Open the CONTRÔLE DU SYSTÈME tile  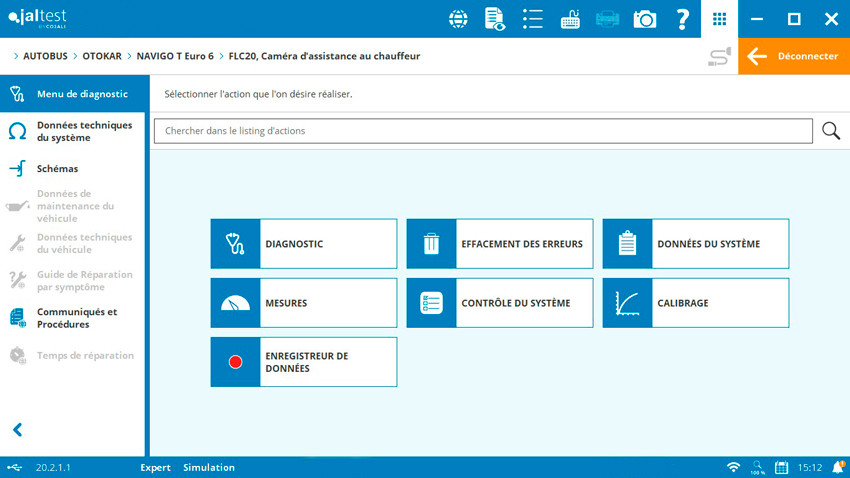500,302
